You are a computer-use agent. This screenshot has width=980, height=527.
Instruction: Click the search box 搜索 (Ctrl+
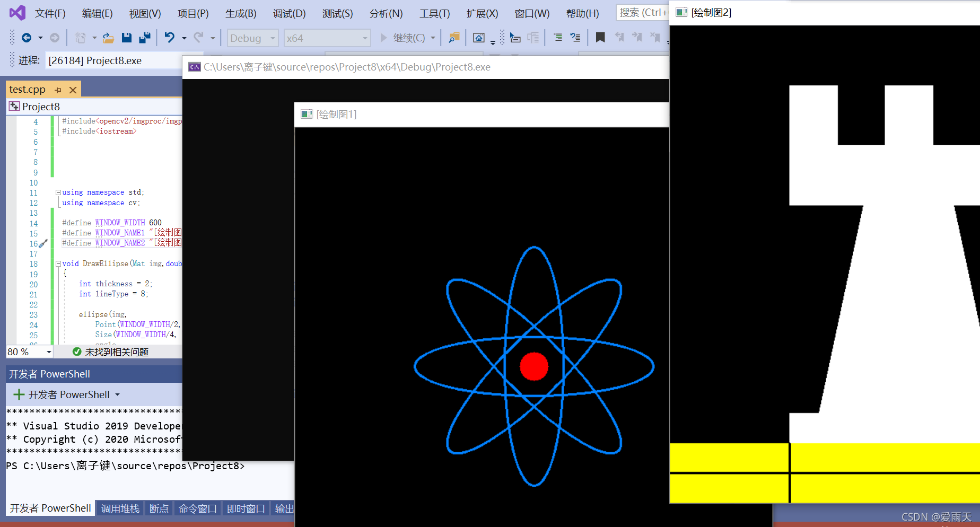click(x=643, y=12)
